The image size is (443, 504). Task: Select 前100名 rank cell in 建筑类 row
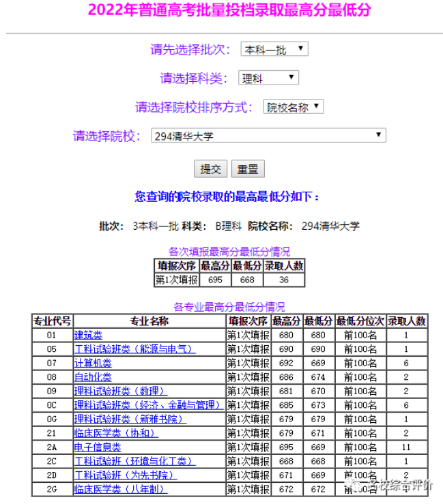pyautogui.click(x=360, y=336)
